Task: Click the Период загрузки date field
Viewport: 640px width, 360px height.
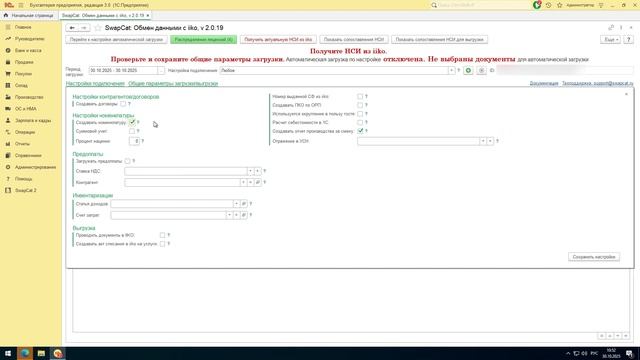Action: click(123, 71)
